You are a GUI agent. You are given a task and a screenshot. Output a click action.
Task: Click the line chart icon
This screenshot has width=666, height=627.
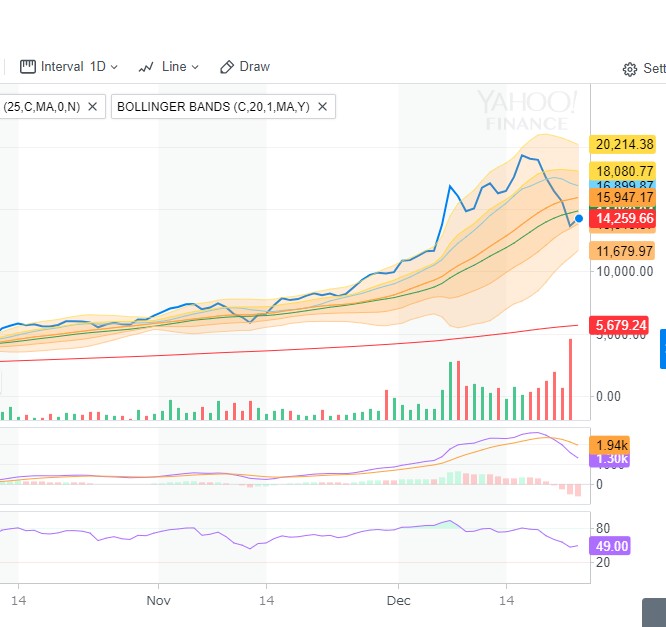[146, 67]
